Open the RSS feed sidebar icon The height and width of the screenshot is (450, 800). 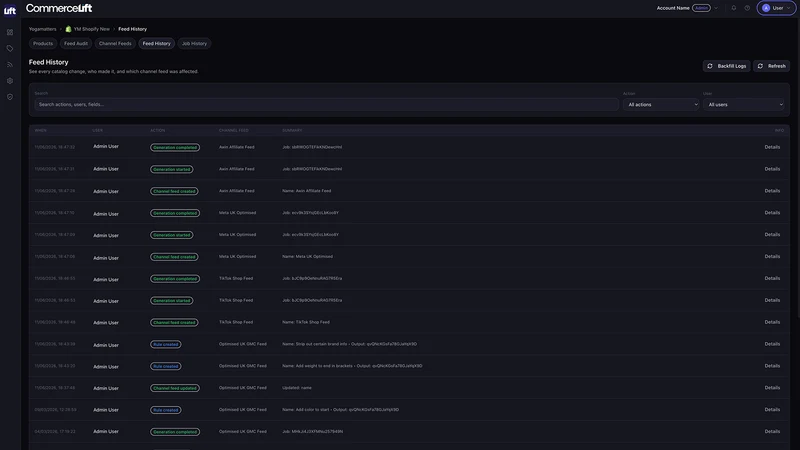point(10,65)
